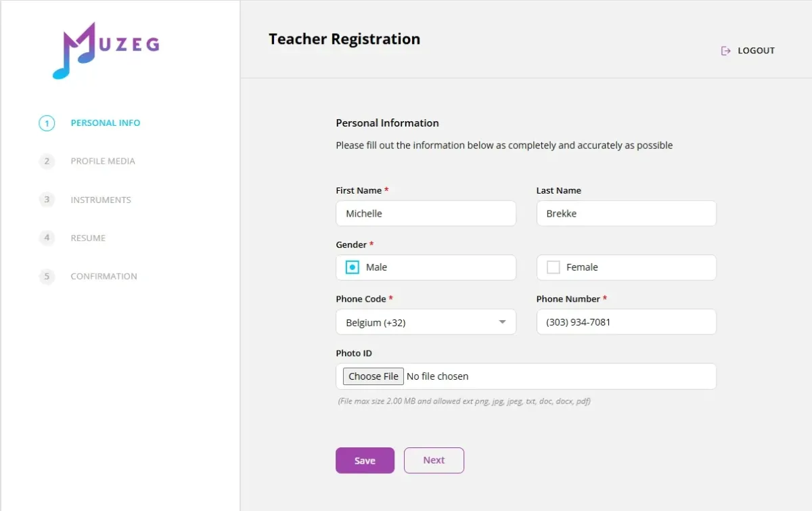Click step 2 circle icon

click(47, 161)
